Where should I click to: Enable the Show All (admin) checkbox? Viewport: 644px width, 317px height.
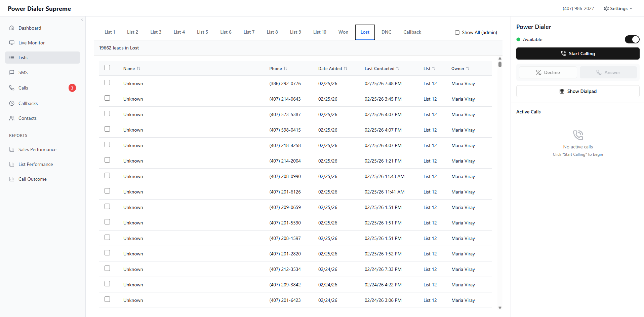pos(457,32)
